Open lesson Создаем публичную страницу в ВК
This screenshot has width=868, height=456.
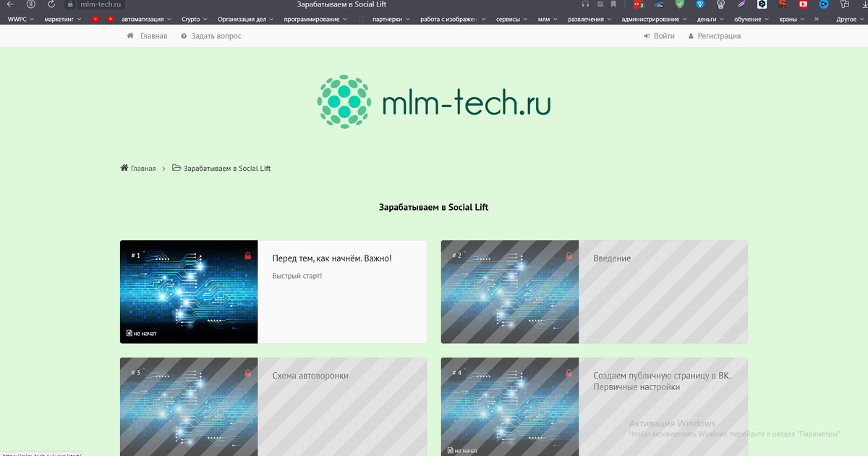[663, 381]
